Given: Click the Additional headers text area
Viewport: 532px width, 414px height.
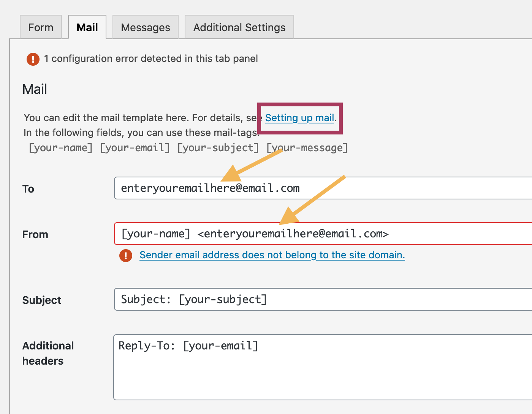Looking at the screenshot, I should 323,367.
